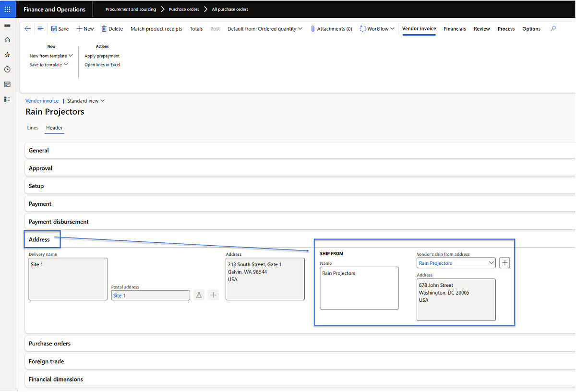Open Favorites star icon in the sidebar

pyautogui.click(x=7, y=55)
